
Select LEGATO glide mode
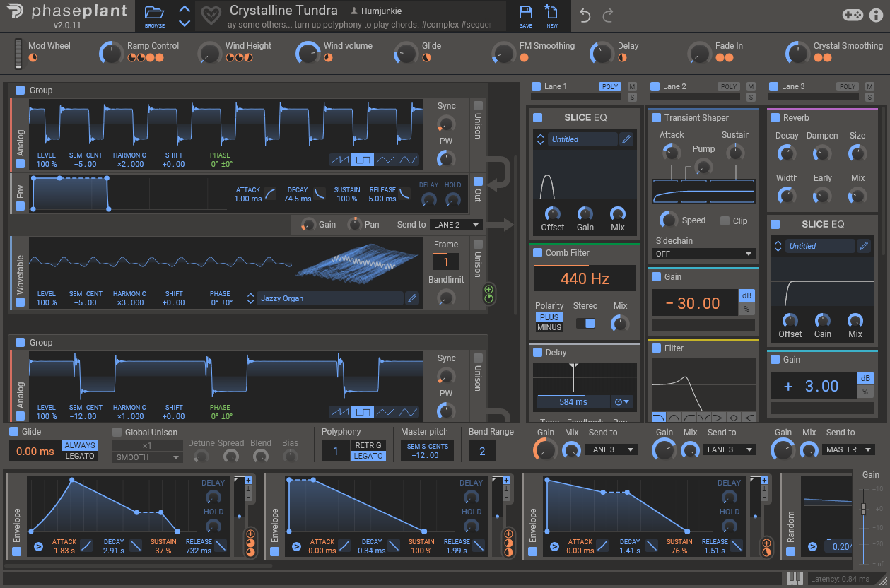pyautogui.click(x=80, y=456)
